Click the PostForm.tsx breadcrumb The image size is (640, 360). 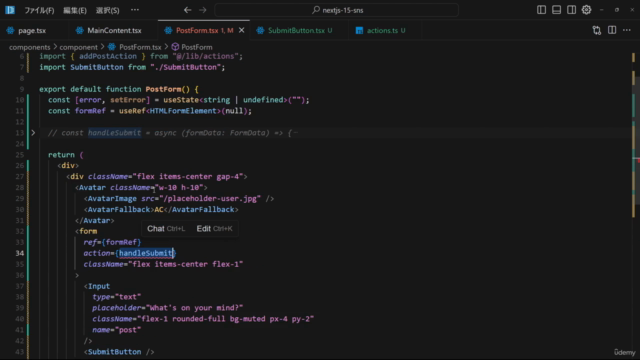coord(140,47)
